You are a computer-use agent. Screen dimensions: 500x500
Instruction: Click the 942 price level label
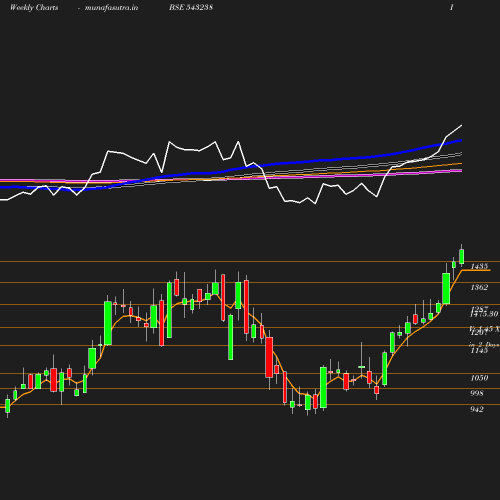(477, 409)
